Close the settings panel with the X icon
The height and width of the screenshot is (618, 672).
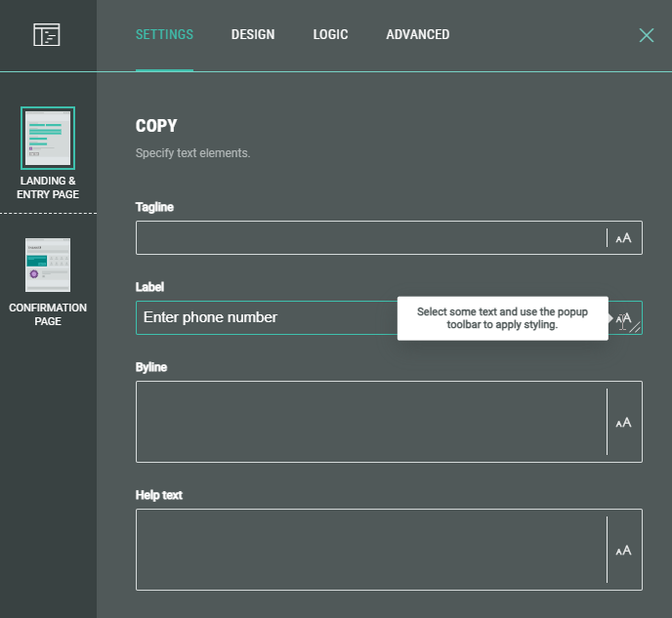(647, 35)
